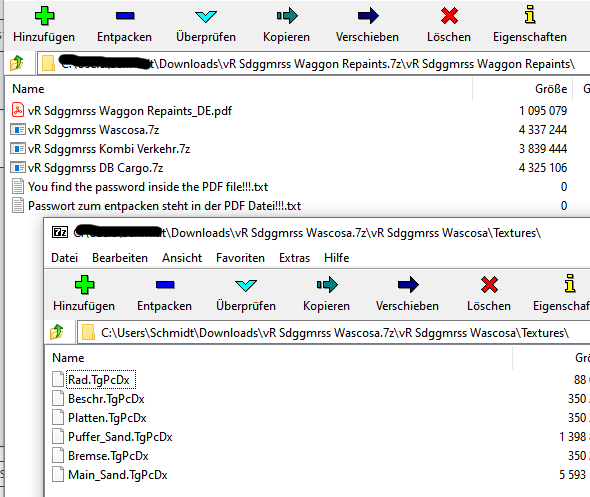The width and height of the screenshot is (590, 497).
Task: Click file icon beside Main_Sand.TgPcDx
Action: [58, 474]
